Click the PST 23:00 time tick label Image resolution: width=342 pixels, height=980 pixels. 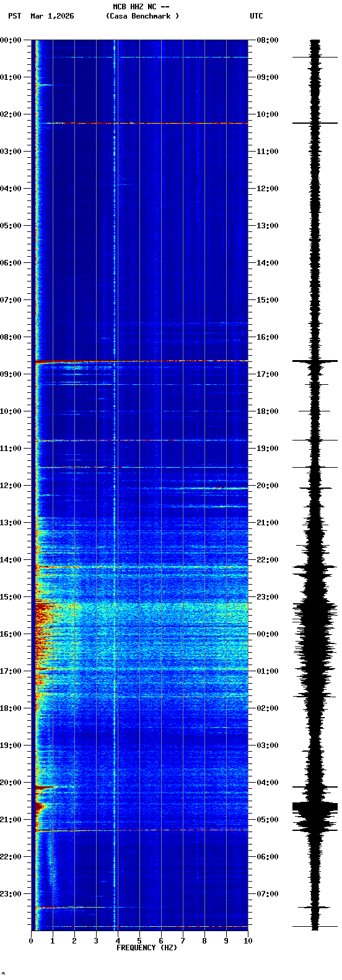click(10, 894)
